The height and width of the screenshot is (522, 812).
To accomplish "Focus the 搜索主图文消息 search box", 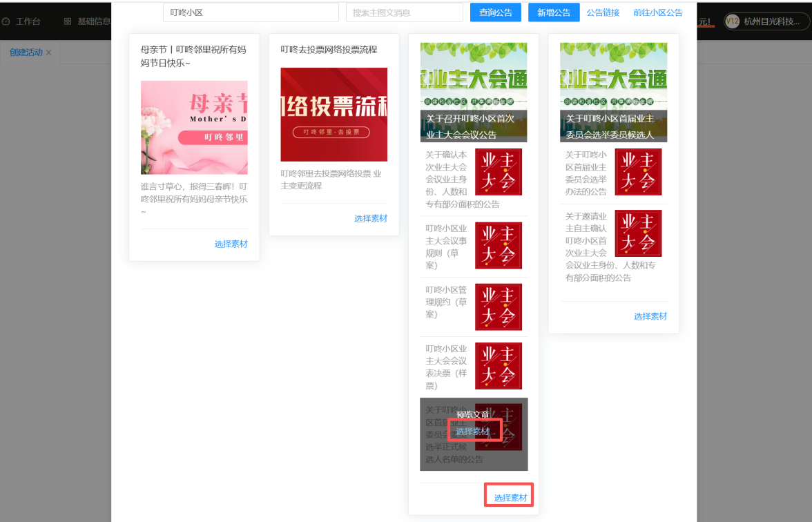I will coord(404,12).
